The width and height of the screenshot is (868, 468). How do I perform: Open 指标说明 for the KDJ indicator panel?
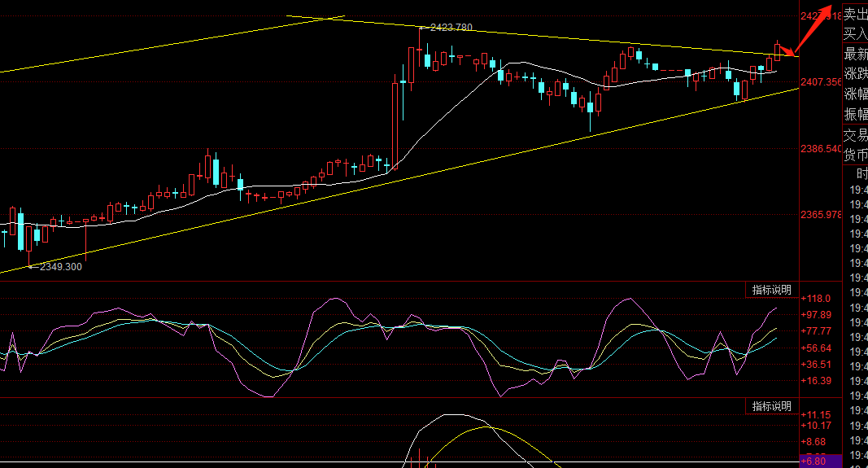[772, 290]
